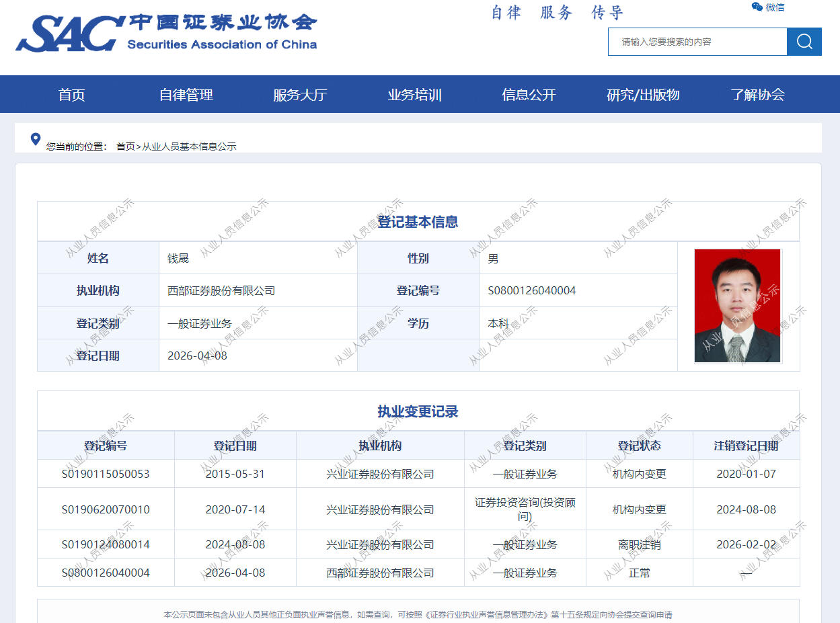Click the location pin icon
The height and width of the screenshot is (623, 840).
pos(36,139)
